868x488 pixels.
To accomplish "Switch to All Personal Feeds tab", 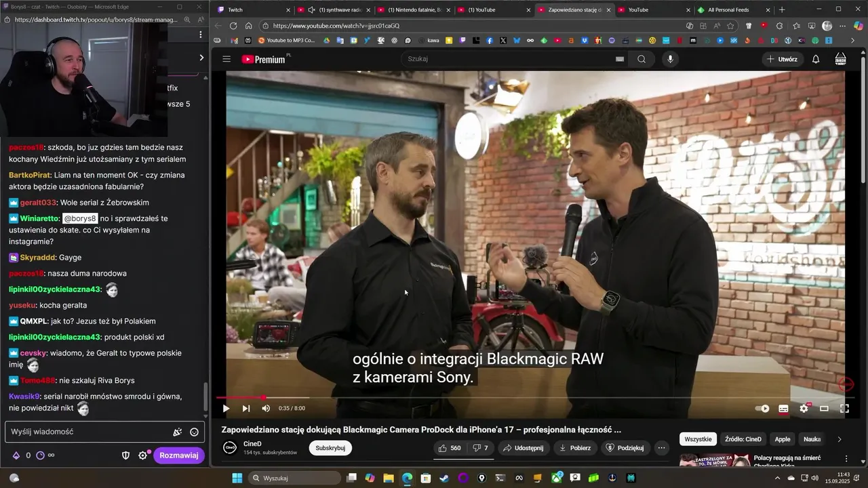I will (x=734, y=9).
